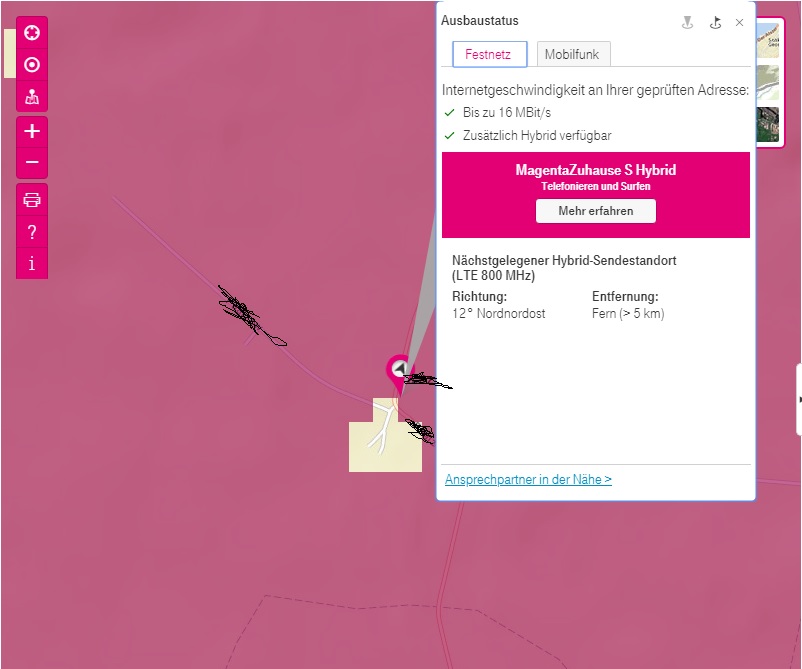
Task: Open the map marker person icon
Action: (x=32, y=96)
